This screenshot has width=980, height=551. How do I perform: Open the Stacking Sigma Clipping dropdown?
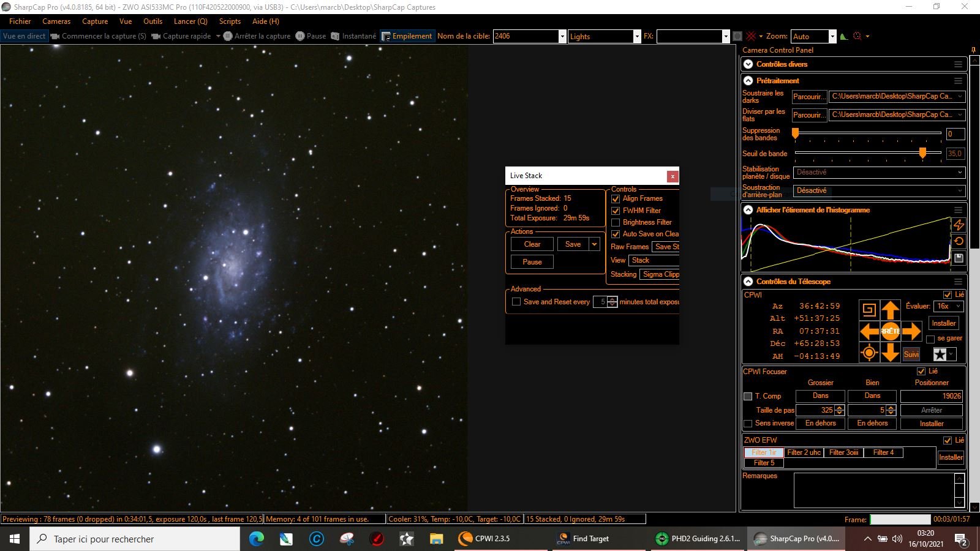tap(660, 274)
